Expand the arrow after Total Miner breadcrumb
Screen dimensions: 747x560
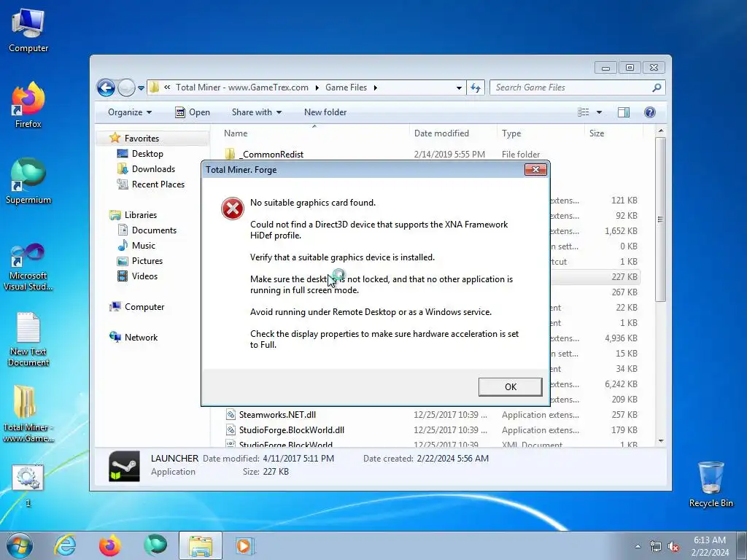(x=317, y=87)
